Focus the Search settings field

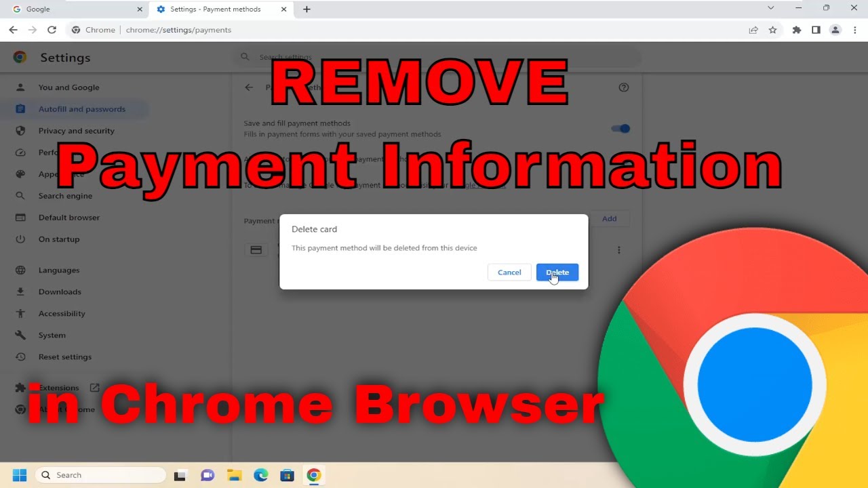pos(437,58)
